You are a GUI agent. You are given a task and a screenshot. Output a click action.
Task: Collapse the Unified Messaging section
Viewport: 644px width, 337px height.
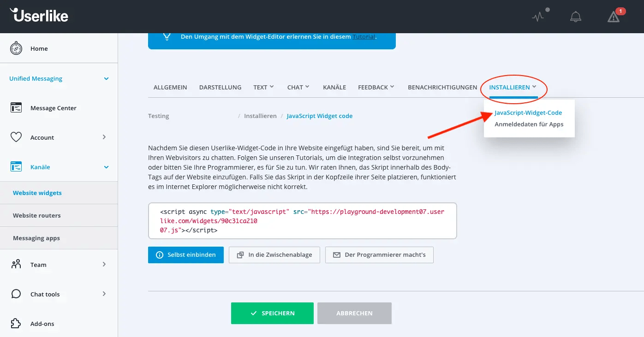point(106,78)
